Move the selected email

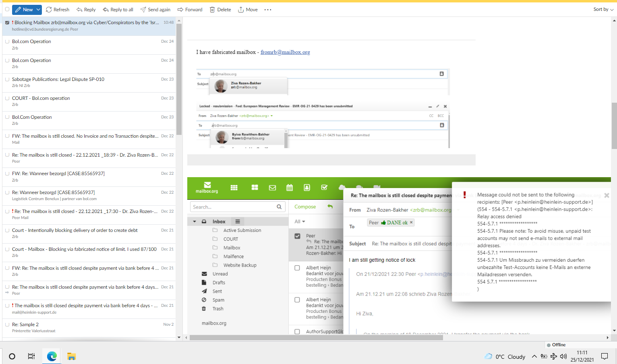click(x=248, y=10)
